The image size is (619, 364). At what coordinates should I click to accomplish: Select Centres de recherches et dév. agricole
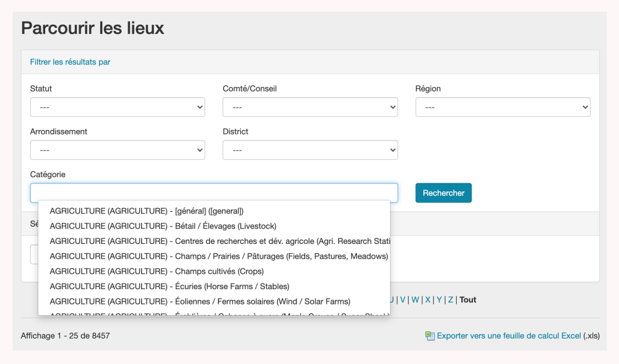(219, 241)
